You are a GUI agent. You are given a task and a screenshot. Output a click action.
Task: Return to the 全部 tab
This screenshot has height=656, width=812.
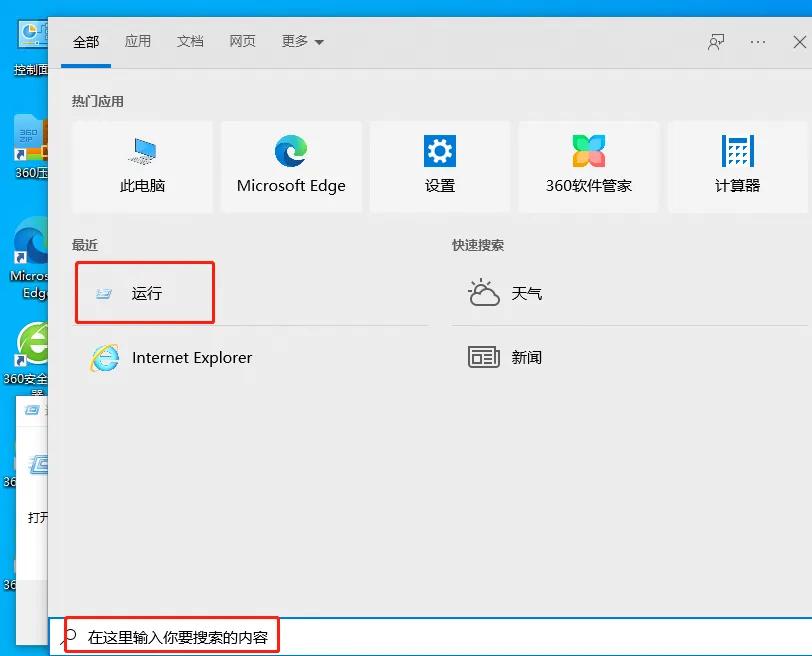[86, 41]
